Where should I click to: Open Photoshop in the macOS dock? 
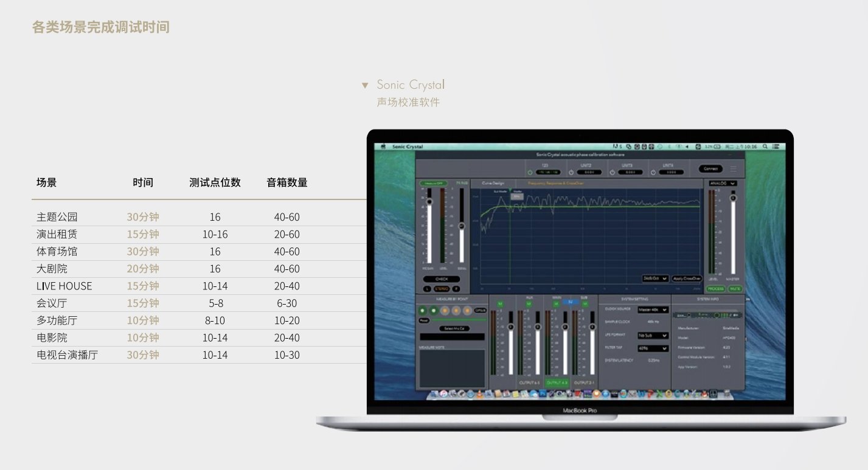[542, 394]
